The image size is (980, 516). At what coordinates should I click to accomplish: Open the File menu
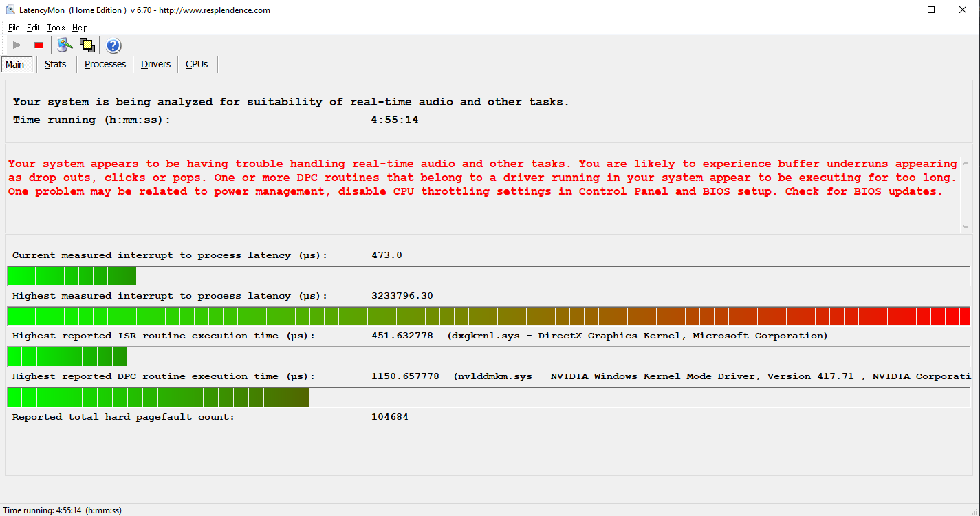click(14, 28)
